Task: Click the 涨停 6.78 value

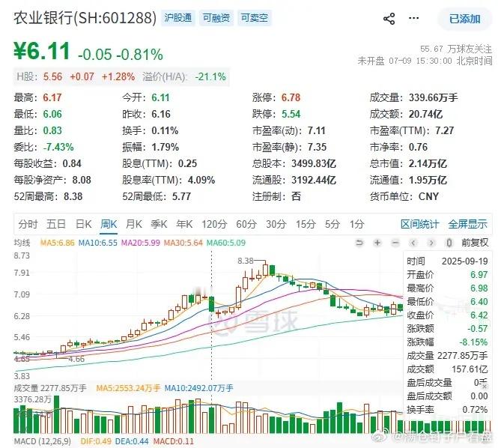Action: [291, 97]
